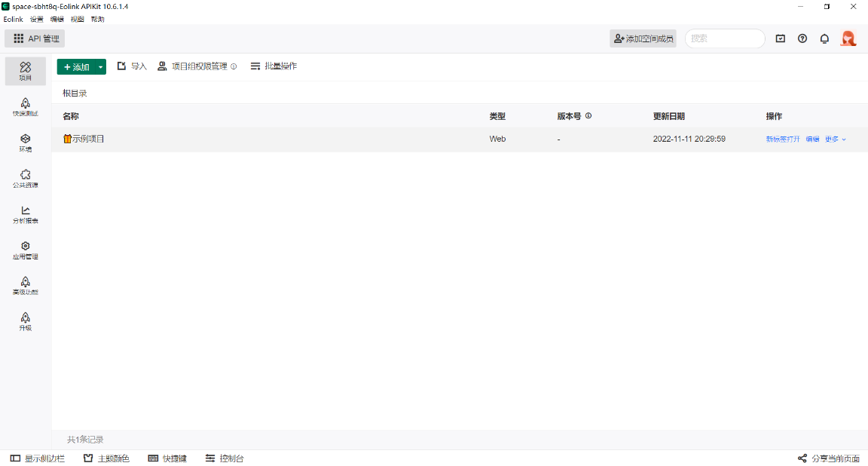Click the green 添加 add button
Image resolution: width=868 pixels, height=466 pixels.
pos(76,66)
